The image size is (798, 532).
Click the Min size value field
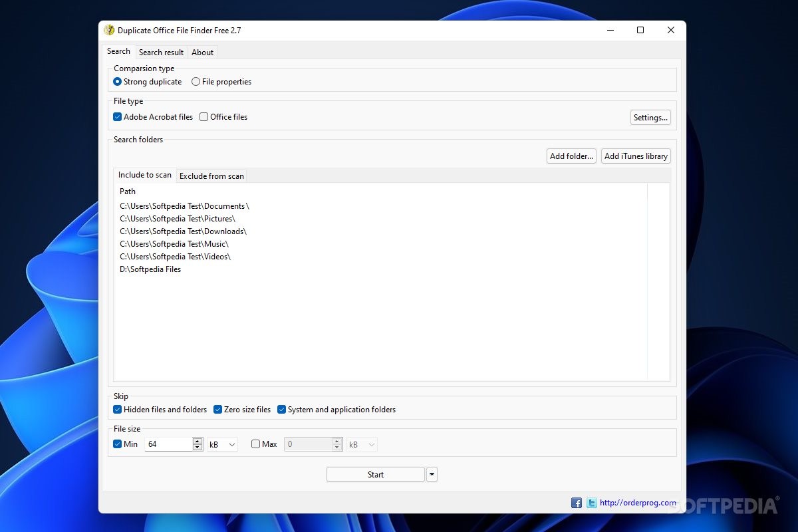(169, 444)
